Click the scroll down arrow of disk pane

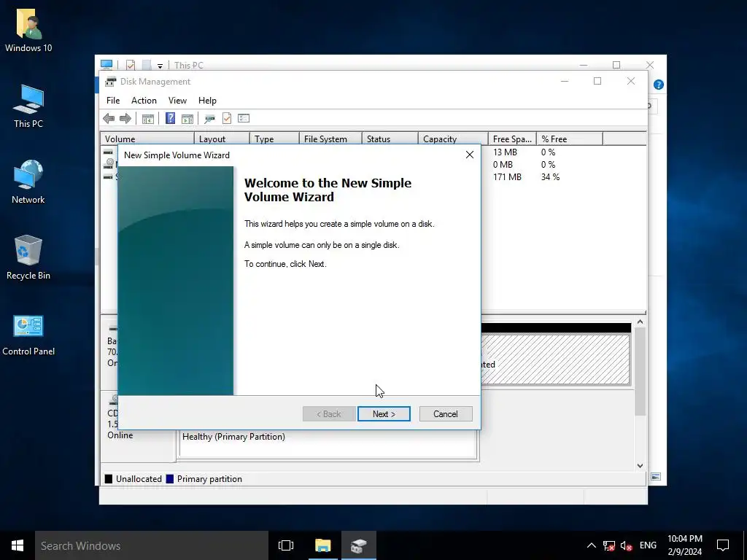point(640,466)
